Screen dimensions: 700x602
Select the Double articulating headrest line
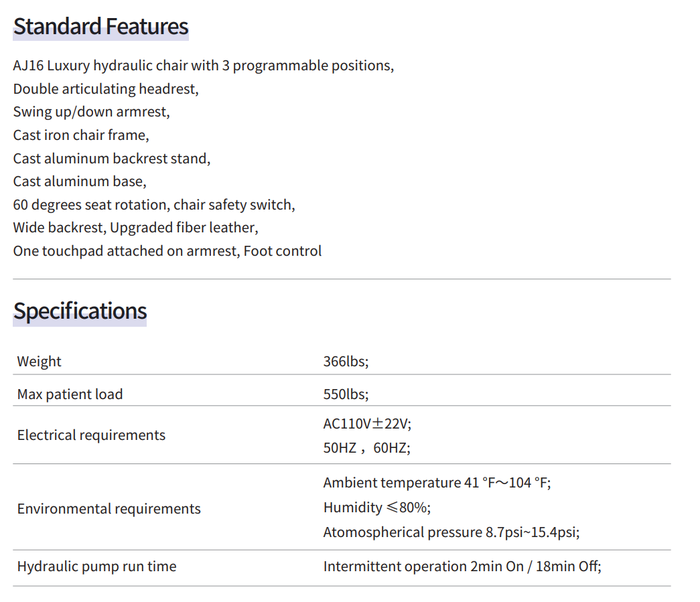(106, 89)
